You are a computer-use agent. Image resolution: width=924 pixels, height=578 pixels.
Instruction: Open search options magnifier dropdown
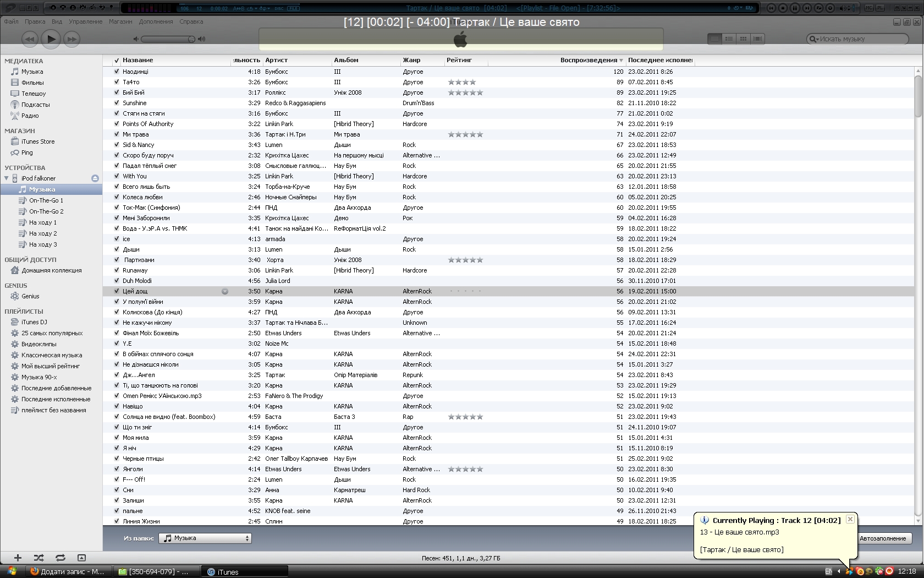coord(813,39)
